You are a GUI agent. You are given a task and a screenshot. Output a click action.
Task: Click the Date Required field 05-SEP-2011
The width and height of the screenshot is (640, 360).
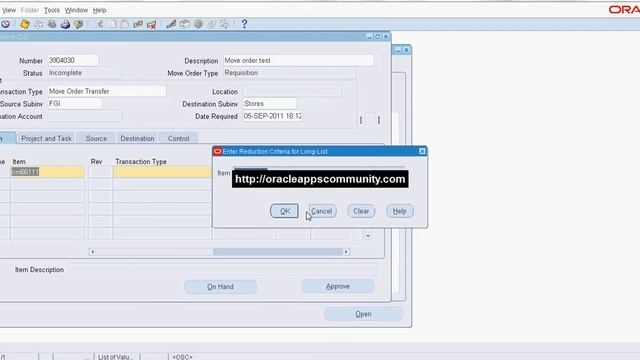[273, 116]
